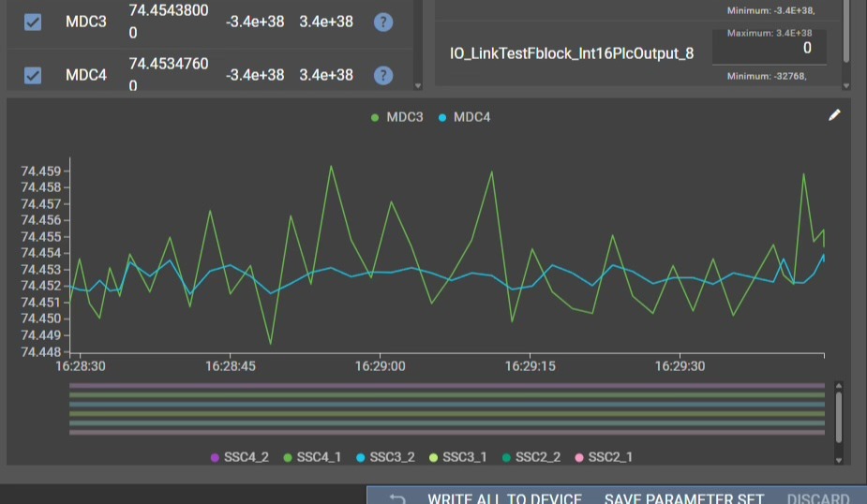
Task: Open chart editor with pencil icon
Action: 834,115
